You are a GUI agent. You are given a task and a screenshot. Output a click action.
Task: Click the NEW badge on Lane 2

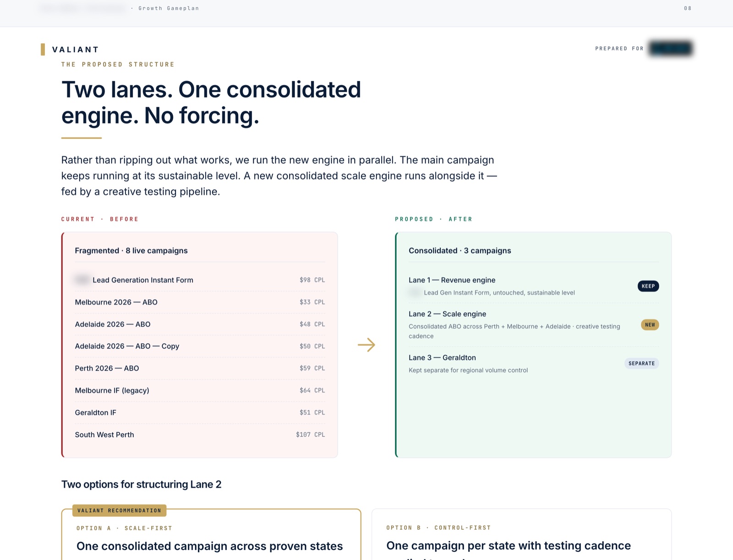(x=650, y=325)
